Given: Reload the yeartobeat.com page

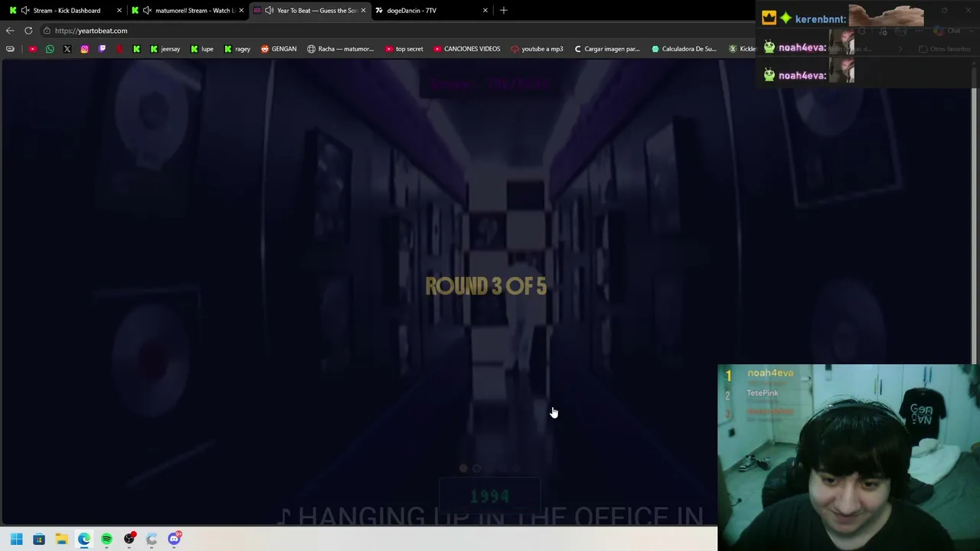Looking at the screenshot, I should [28, 31].
